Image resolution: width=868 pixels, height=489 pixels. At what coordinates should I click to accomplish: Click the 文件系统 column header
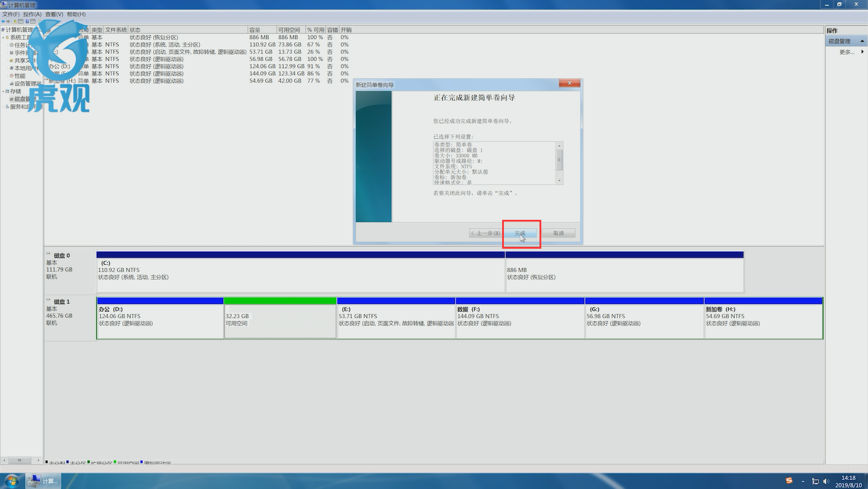tap(116, 30)
